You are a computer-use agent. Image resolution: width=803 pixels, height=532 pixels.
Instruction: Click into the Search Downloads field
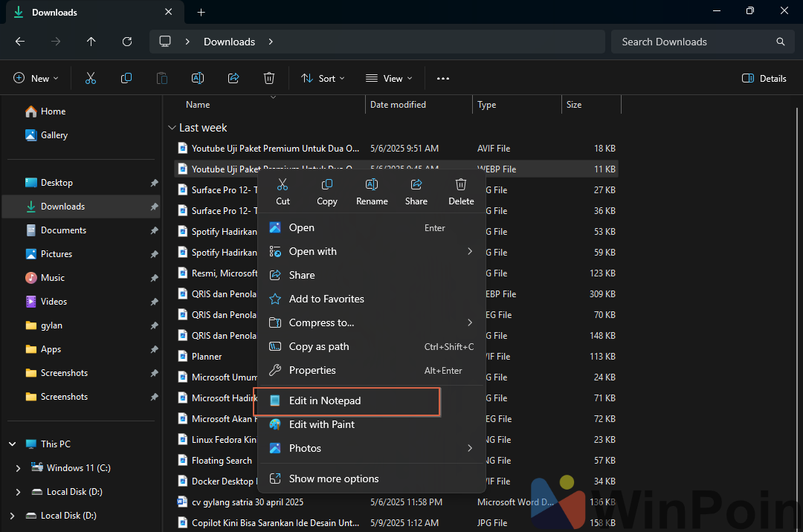tap(702, 42)
